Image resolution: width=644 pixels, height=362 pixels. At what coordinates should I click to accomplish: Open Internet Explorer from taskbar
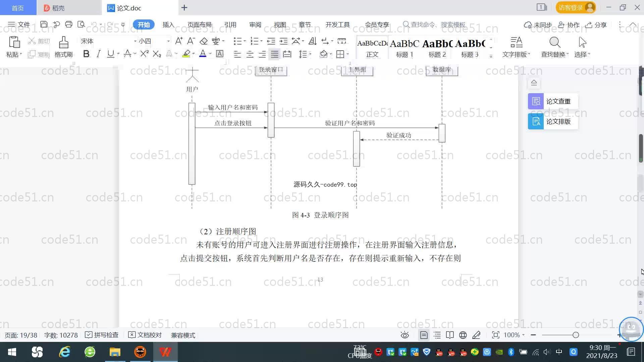[x=64, y=352]
